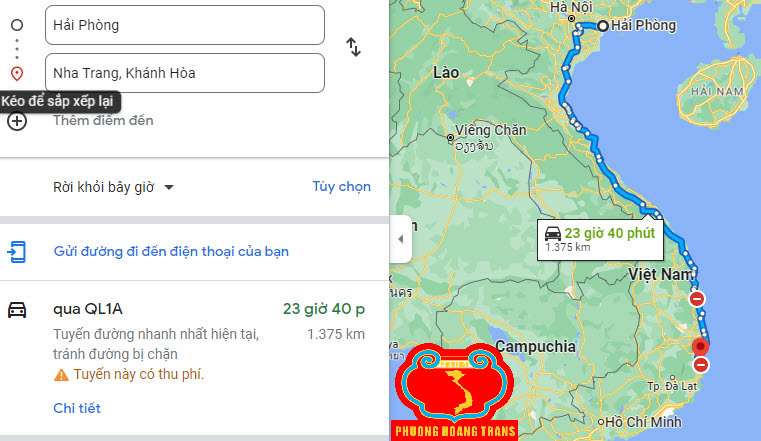
Task: Click the Chi tiết link
Action: pos(76,408)
